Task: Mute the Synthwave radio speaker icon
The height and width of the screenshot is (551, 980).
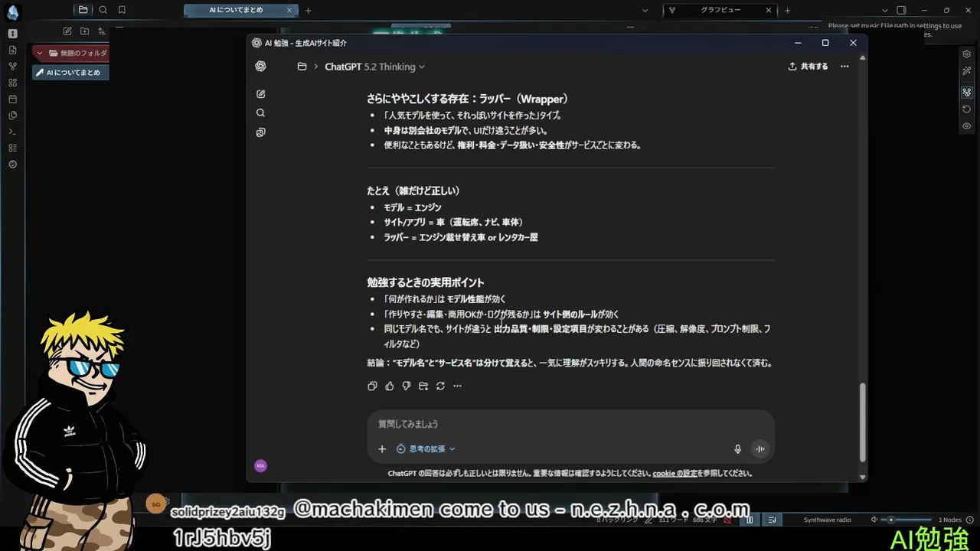Action: coord(874,520)
